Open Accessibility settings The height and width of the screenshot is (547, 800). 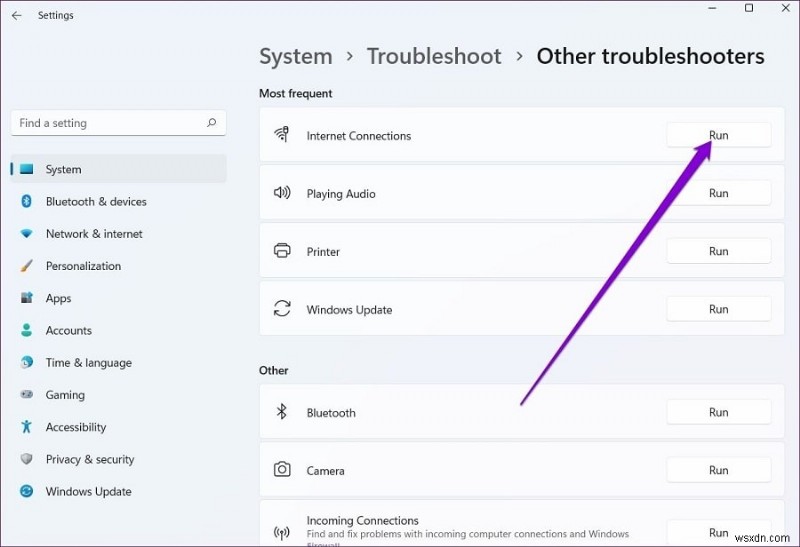click(x=118, y=427)
